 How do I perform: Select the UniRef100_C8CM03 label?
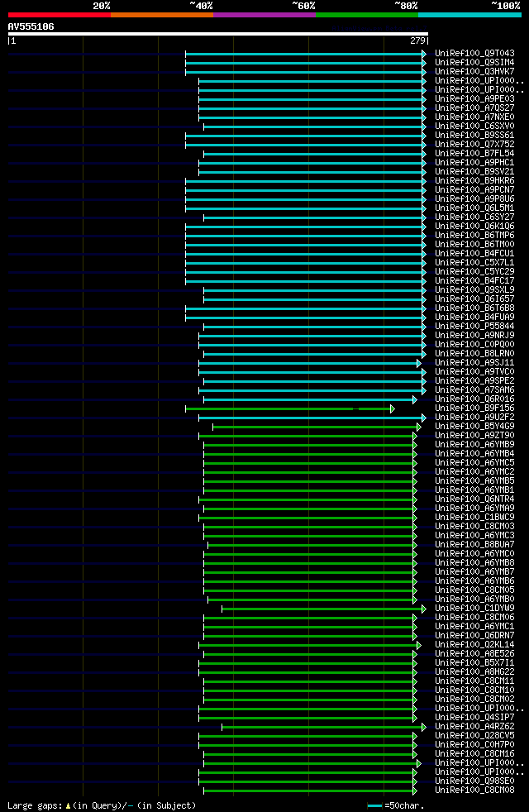point(474,527)
